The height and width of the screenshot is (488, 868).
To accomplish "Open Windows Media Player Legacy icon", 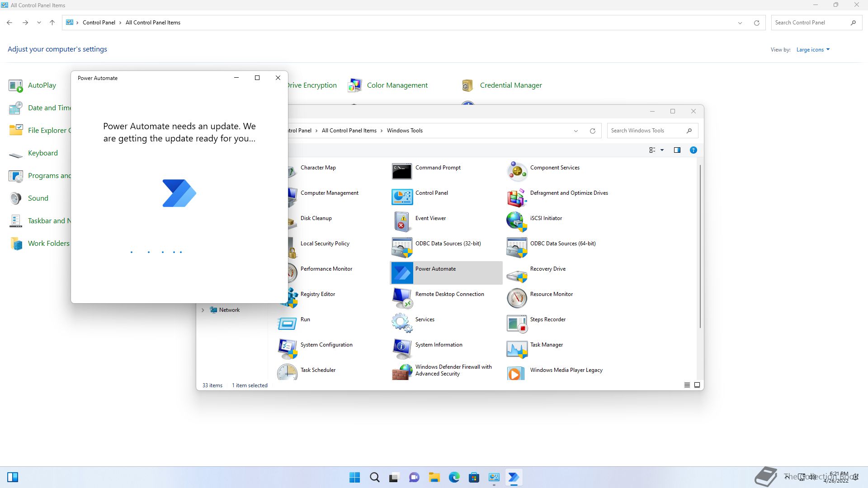I will [517, 373].
